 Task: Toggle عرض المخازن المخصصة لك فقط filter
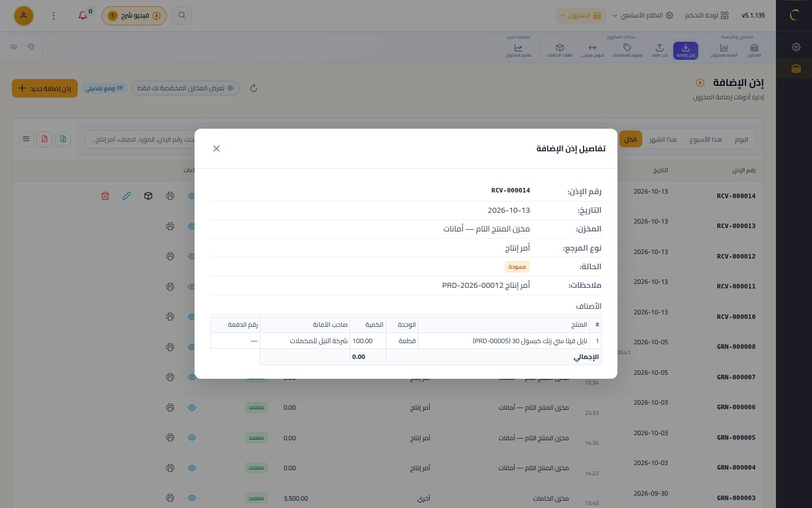pos(186,88)
